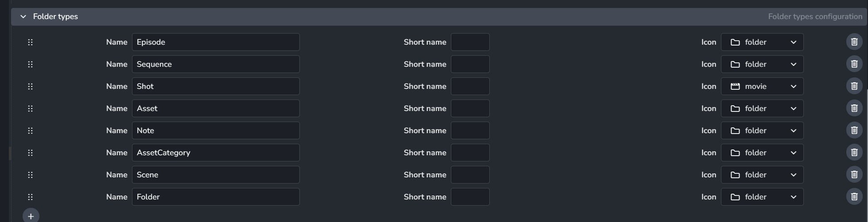The height and width of the screenshot is (222, 868).
Task: Click trash icon for Folder row
Action: tap(854, 197)
